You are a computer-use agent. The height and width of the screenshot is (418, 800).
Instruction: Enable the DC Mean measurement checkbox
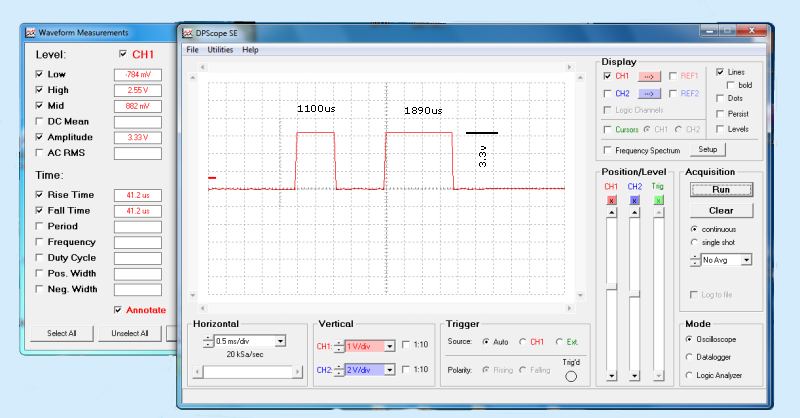[x=39, y=121]
